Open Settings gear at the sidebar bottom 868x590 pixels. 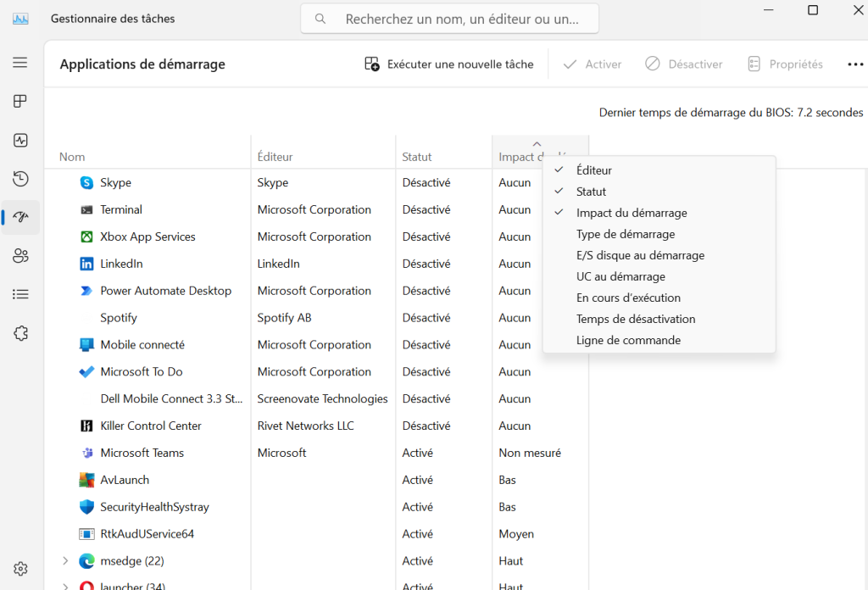click(x=20, y=569)
